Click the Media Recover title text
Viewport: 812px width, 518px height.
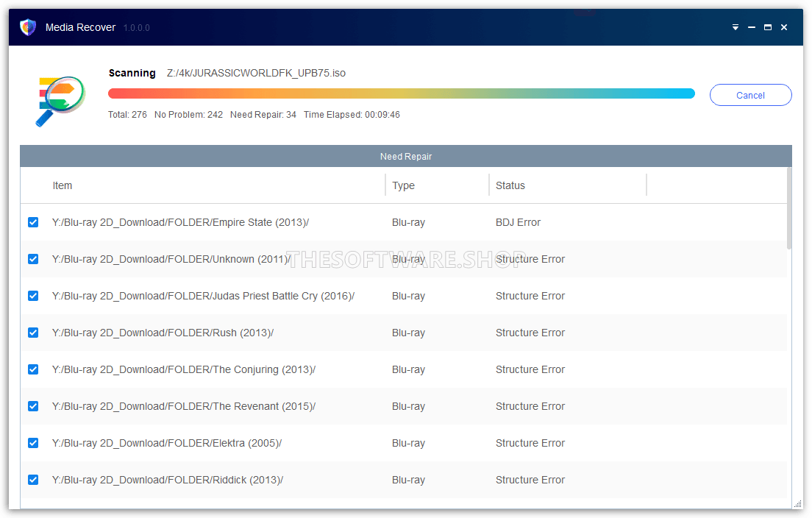pos(80,27)
